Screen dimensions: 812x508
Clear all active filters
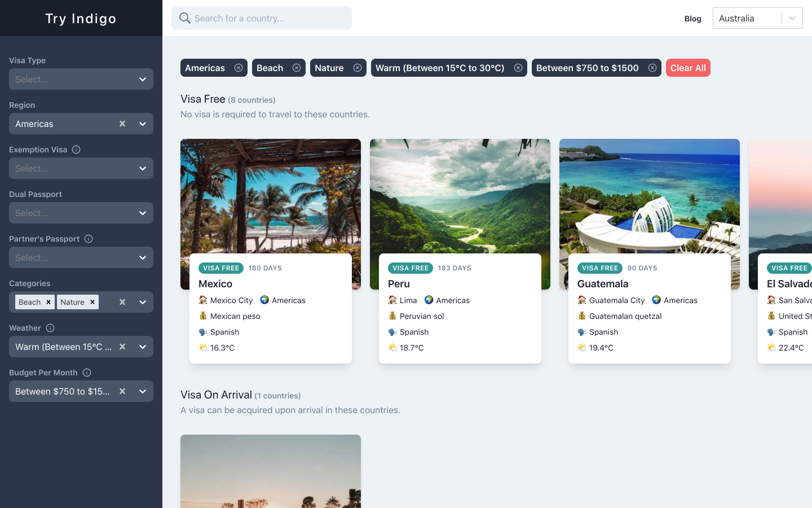tap(688, 68)
